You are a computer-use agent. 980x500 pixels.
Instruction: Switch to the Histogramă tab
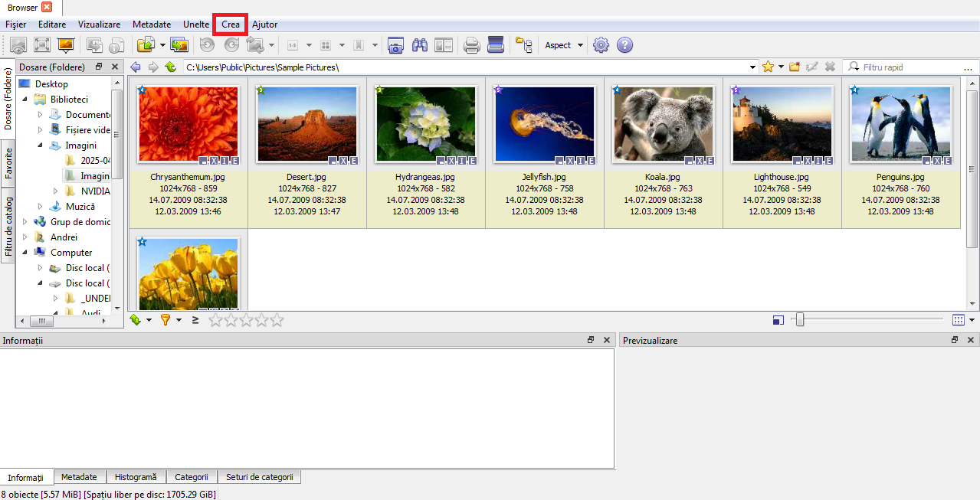[x=135, y=477]
